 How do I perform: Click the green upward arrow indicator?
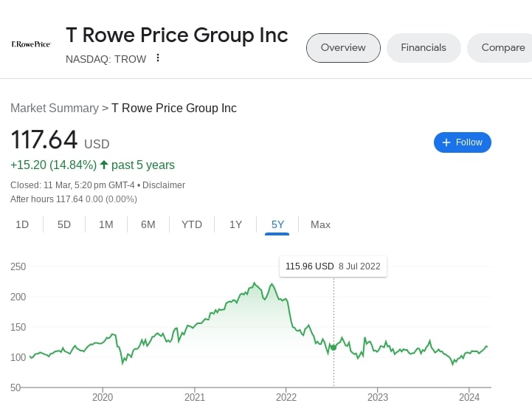point(104,165)
